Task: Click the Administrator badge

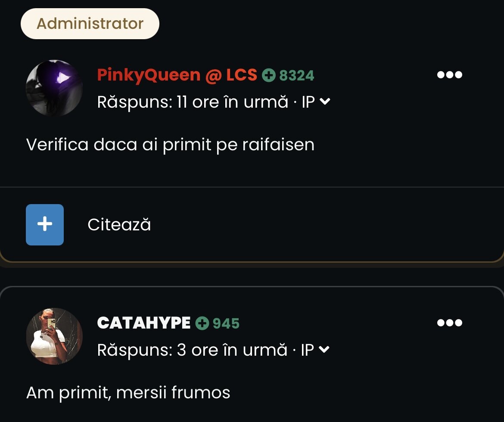Action: [x=90, y=24]
